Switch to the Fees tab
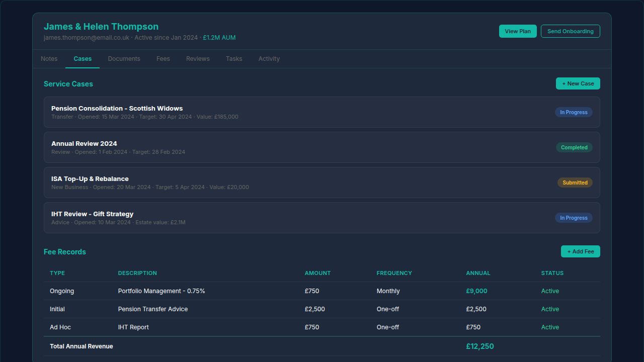 [x=163, y=58]
